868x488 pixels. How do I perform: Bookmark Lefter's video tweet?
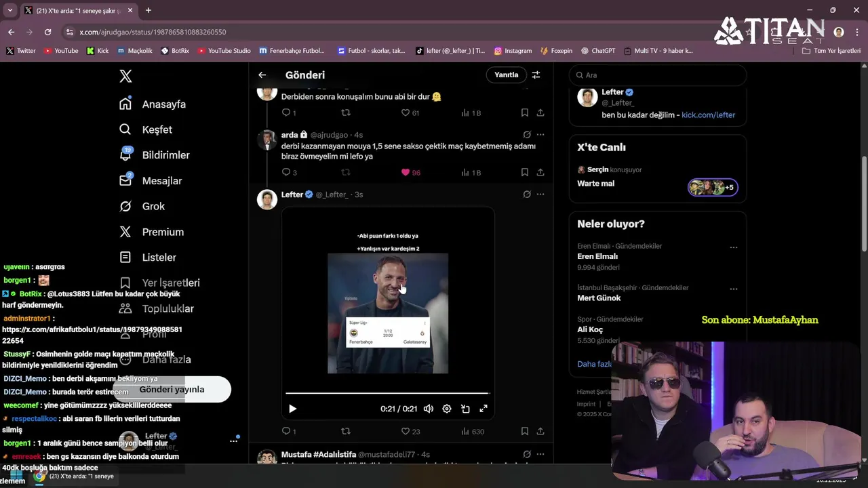click(525, 431)
